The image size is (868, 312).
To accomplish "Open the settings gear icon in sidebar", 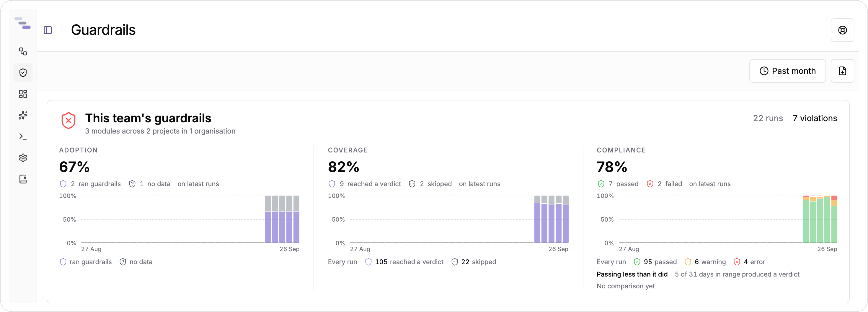I will coord(23,157).
